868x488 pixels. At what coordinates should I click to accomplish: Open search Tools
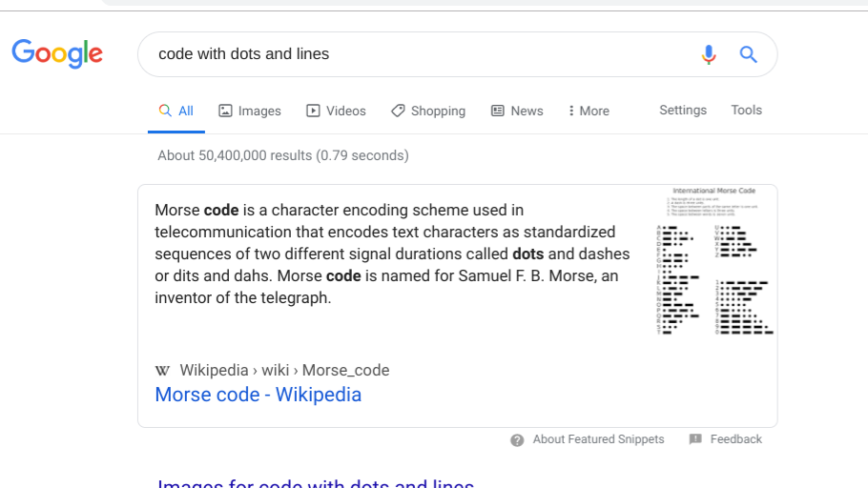coord(746,111)
